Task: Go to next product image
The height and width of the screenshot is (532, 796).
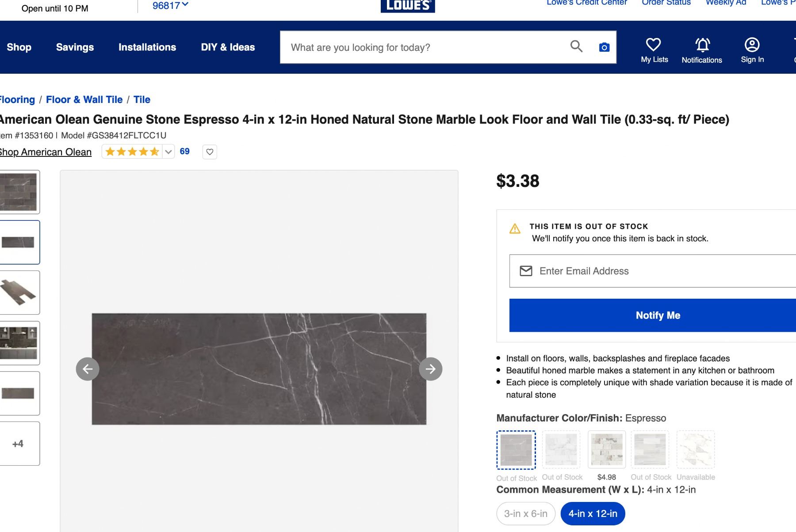Action: 431,369
